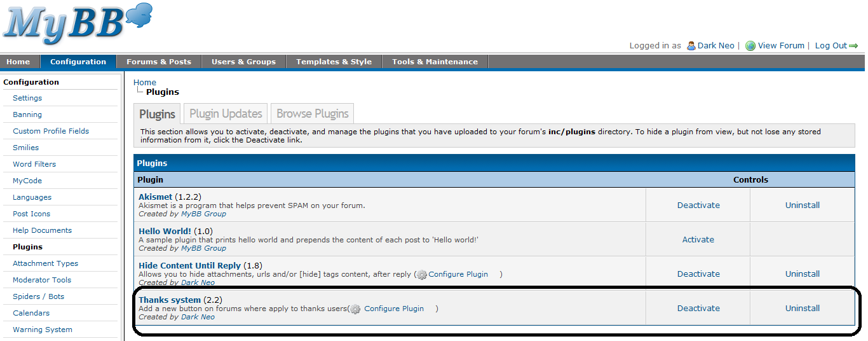Open Post Icons in the sidebar
The width and height of the screenshot is (868, 341).
click(x=32, y=214)
